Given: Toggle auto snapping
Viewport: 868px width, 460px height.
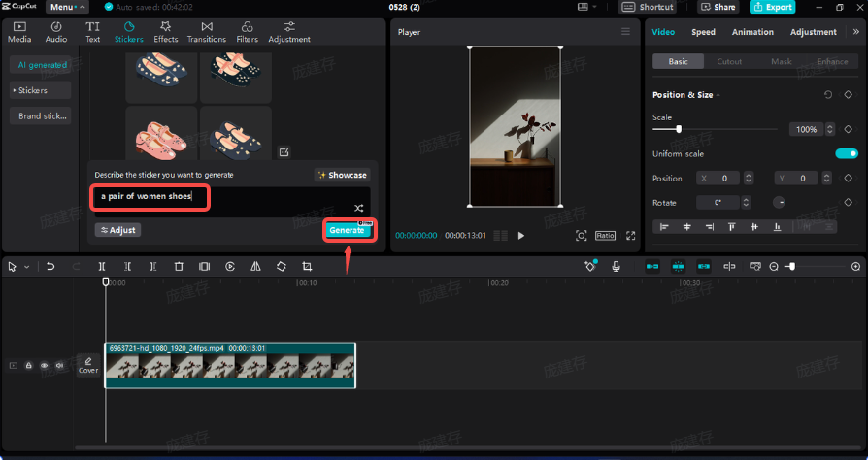Looking at the screenshot, I should tap(678, 267).
